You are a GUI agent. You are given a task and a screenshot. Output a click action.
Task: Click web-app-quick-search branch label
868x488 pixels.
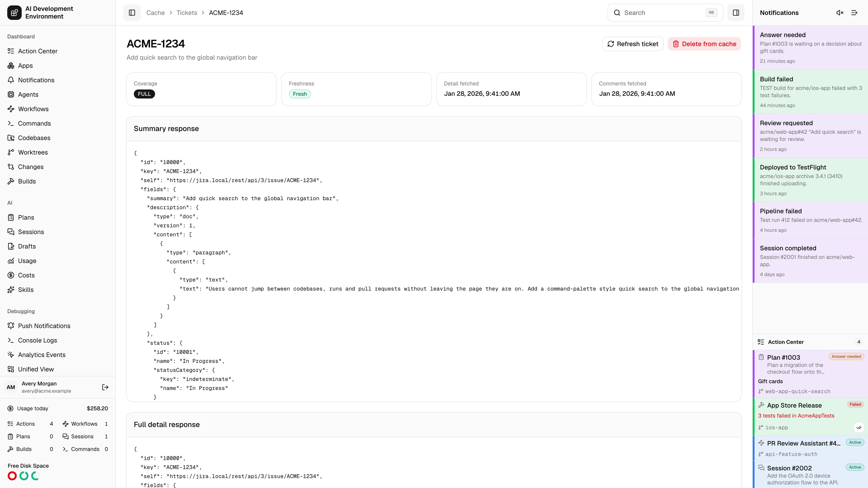tap(797, 391)
